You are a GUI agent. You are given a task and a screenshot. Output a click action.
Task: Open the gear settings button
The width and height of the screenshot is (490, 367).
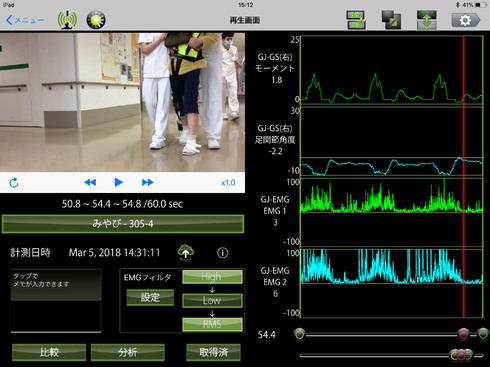tap(466, 20)
